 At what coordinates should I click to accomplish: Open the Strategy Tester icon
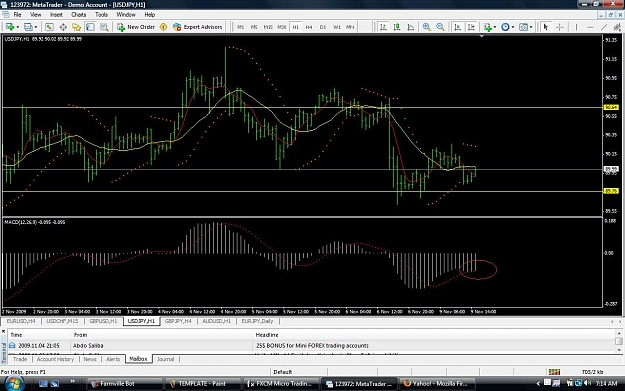(x=104, y=27)
